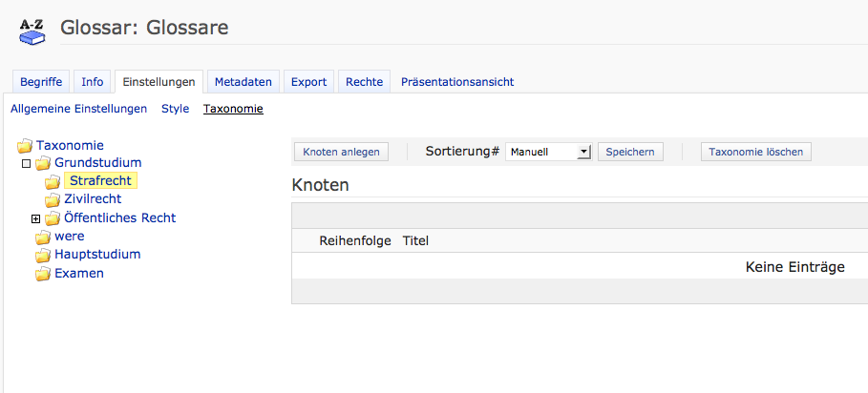Screen dimensions: 868x393
Task: Open the Metadaten tab
Action: [243, 82]
